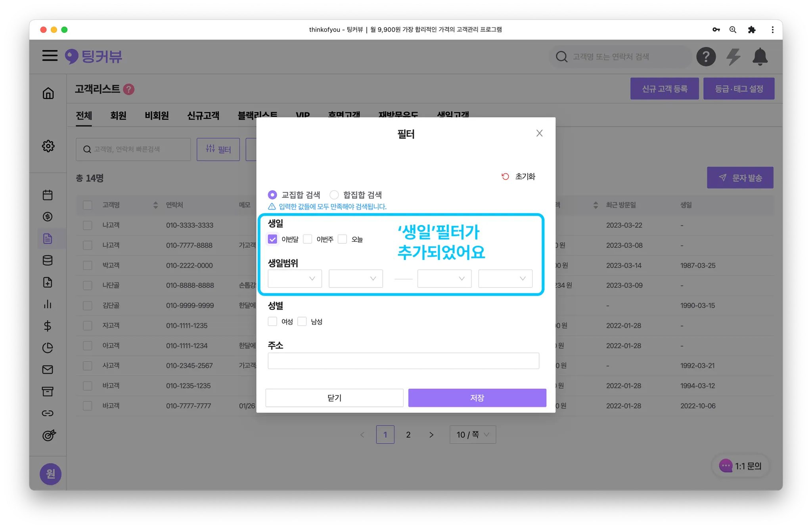Click the lightning bolt icon
This screenshot has height=529, width=812.
(x=733, y=57)
